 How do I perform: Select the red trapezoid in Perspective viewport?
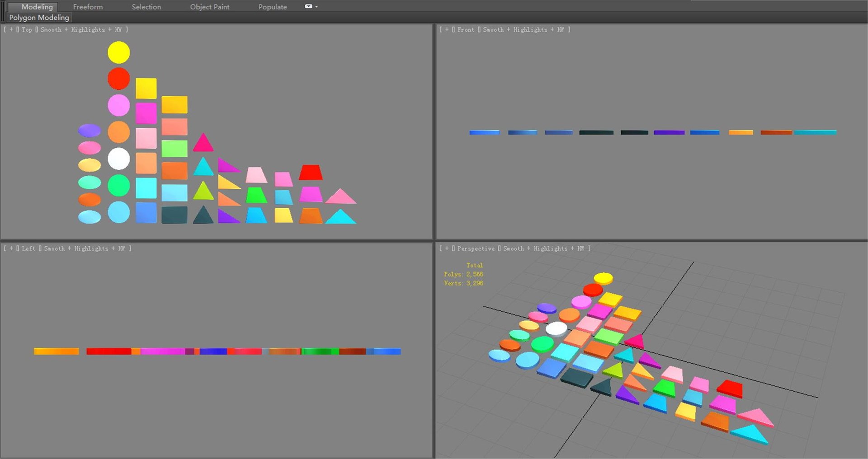click(730, 388)
